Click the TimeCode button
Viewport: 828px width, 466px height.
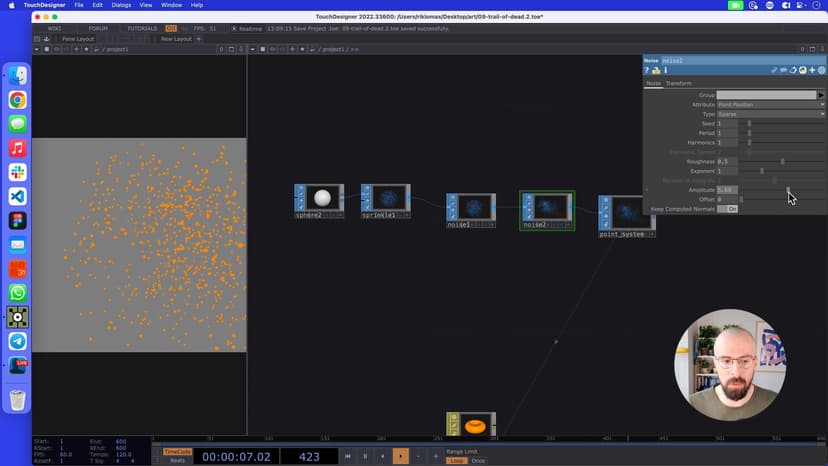pos(176,451)
